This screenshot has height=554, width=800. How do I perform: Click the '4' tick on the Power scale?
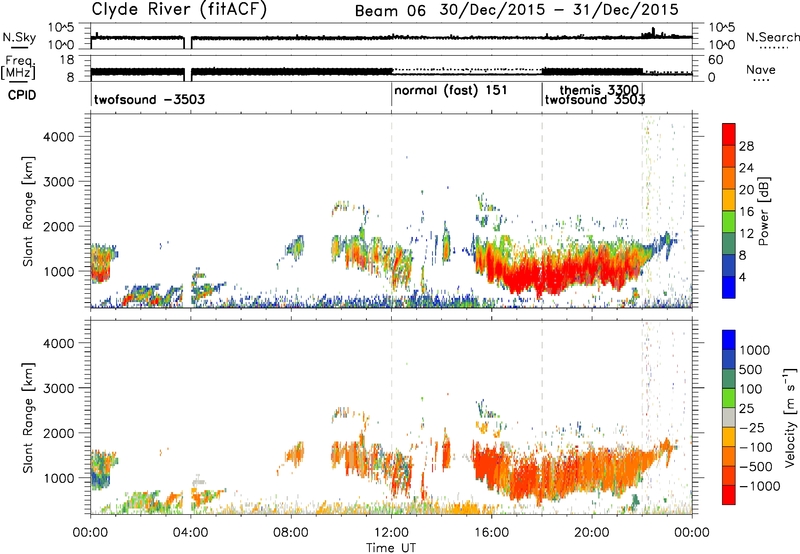click(742, 277)
